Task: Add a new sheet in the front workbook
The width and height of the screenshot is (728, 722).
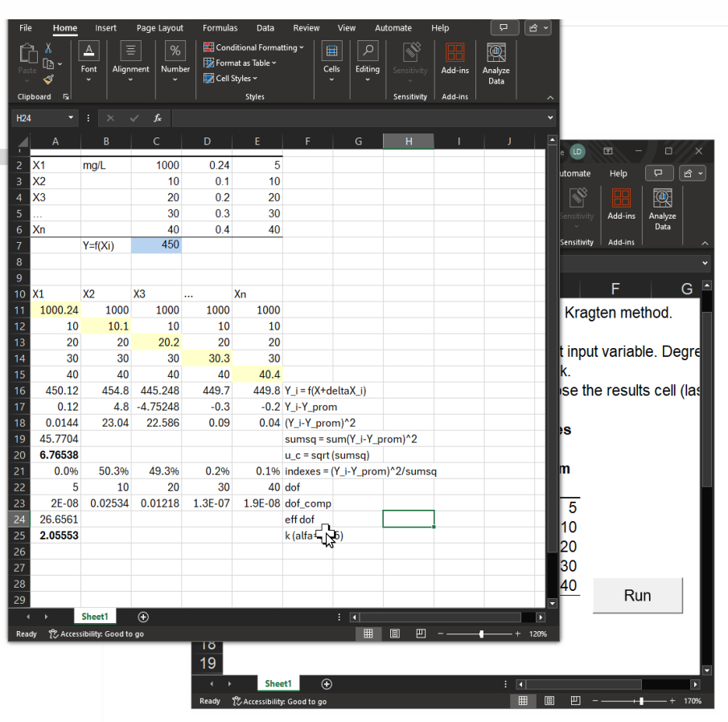Action: 143,617
